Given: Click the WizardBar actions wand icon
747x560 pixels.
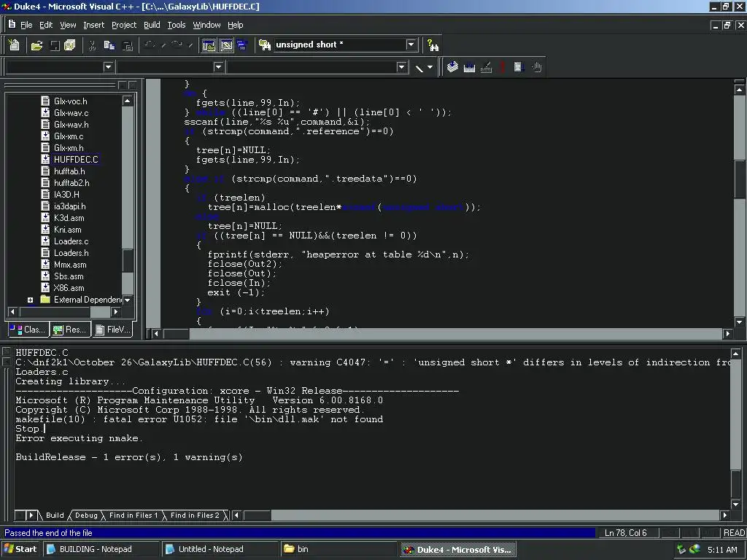Looking at the screenshot, I should coord(419,68).
